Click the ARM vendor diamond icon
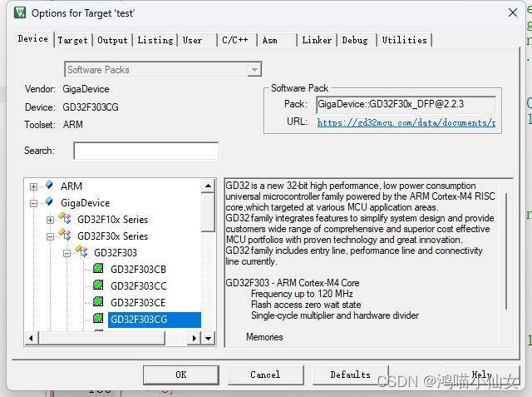The height and width of the screenshot is (397, 532). [49, 185]
